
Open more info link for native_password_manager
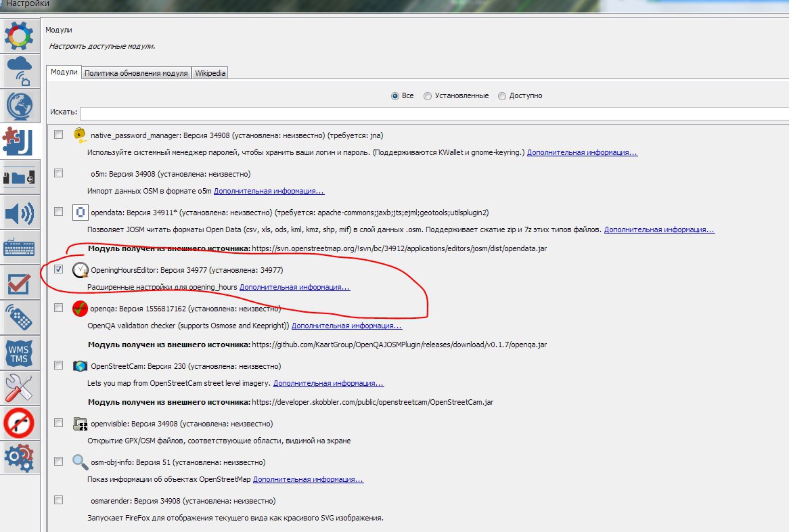582,152
